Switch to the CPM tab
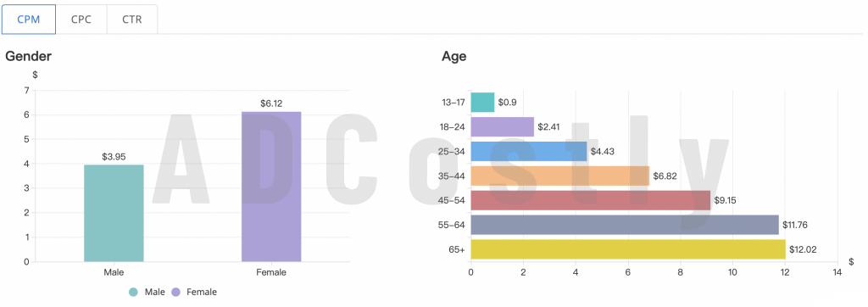 coord(28,20)
